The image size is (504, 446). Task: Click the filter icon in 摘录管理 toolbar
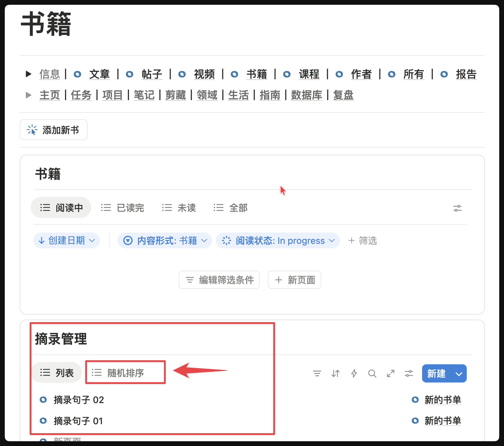point(317,373)
